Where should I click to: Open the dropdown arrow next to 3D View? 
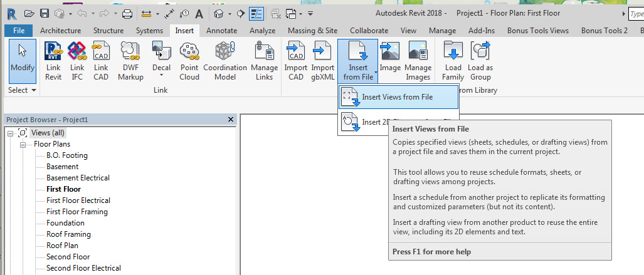tap(230, 14)
